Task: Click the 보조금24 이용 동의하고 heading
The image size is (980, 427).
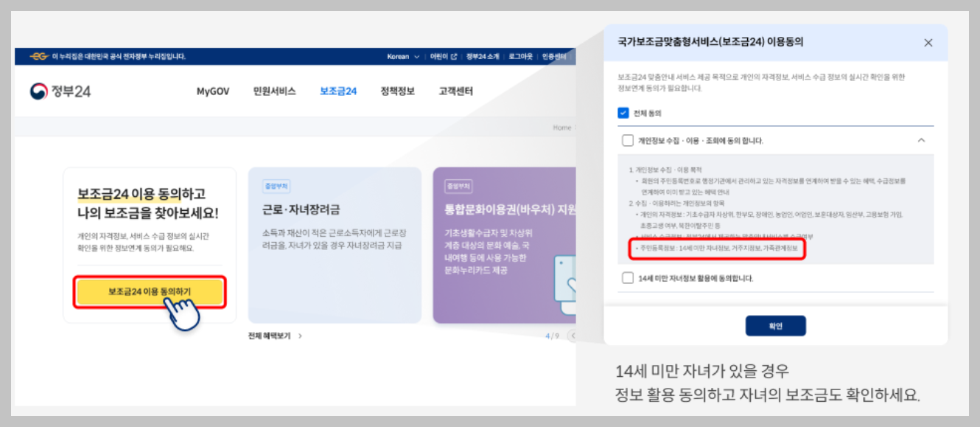Action: pyautogui.click(x=141, y=194)
